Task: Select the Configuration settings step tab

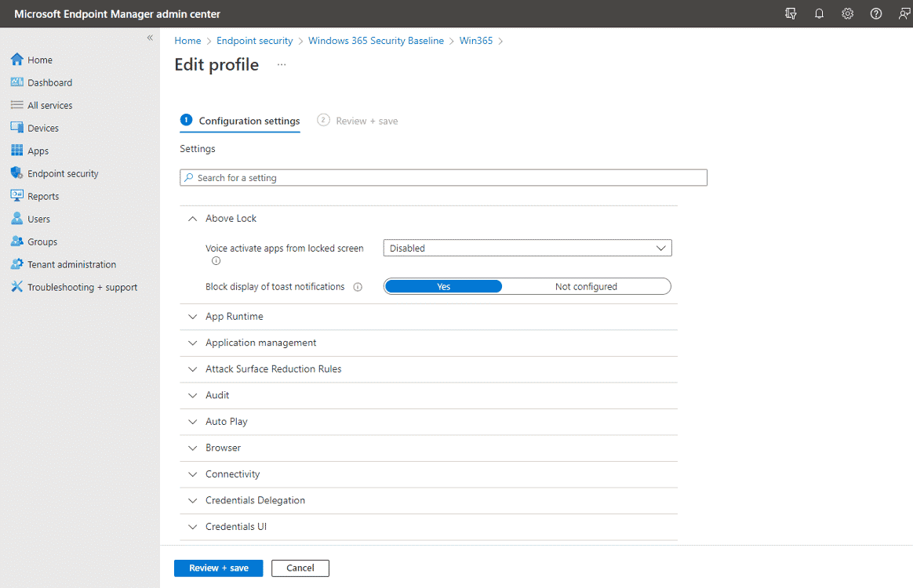Action: coord(240,121)
